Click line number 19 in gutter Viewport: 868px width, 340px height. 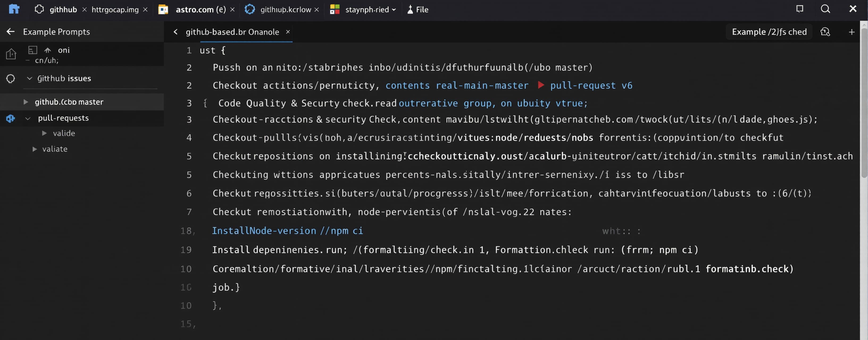186,250
